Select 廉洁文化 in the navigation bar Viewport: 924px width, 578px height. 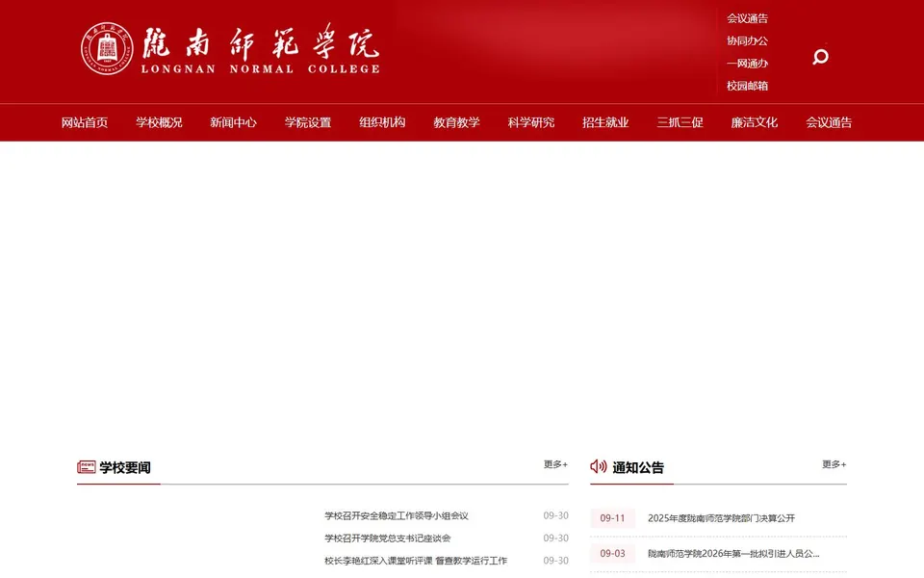pos(755,122)
